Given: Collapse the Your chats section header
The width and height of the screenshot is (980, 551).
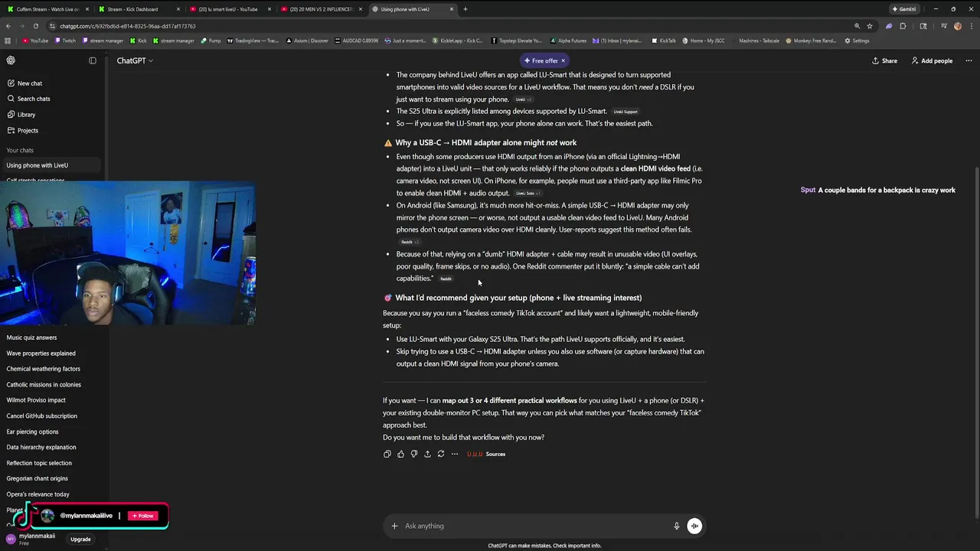Looking at the screenshot, I should [20, 150].
